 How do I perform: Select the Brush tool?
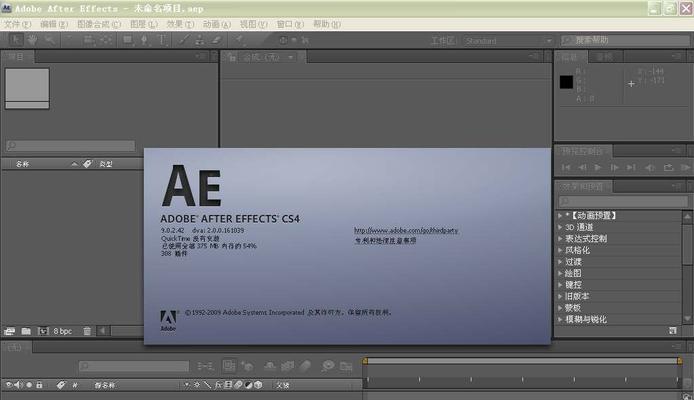click(x=184, y=40)
